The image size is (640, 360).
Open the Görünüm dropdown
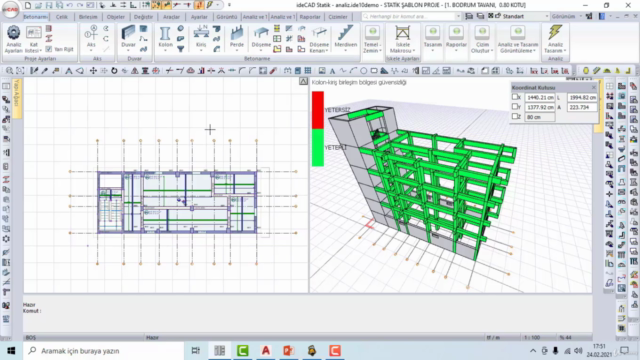tap(567, 16)
